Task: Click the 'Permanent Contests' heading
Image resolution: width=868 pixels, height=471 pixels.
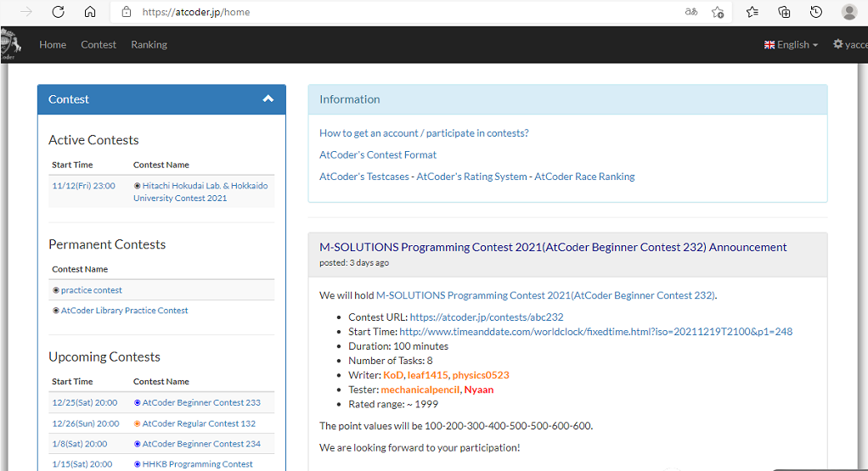Action: pos(107,244)
